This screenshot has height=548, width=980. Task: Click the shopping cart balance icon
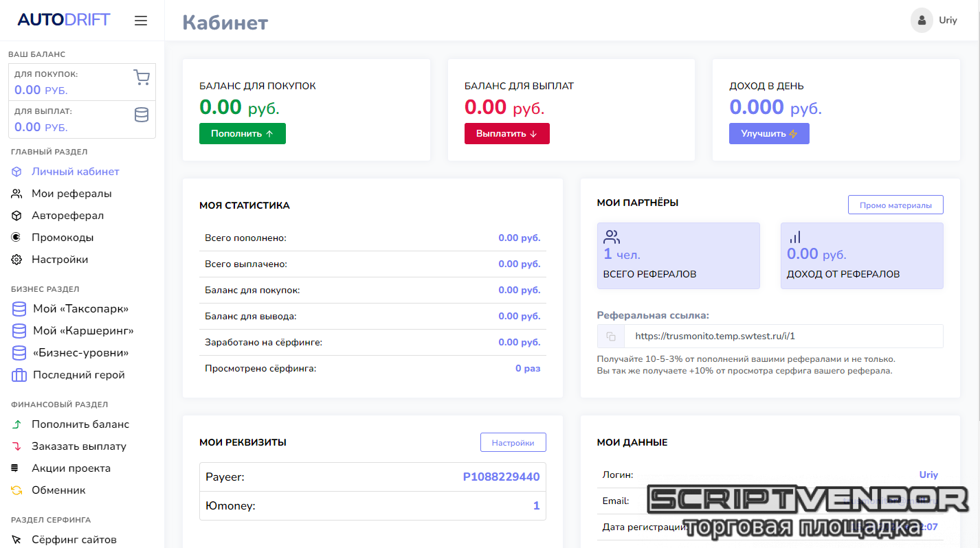pos(142,78)
